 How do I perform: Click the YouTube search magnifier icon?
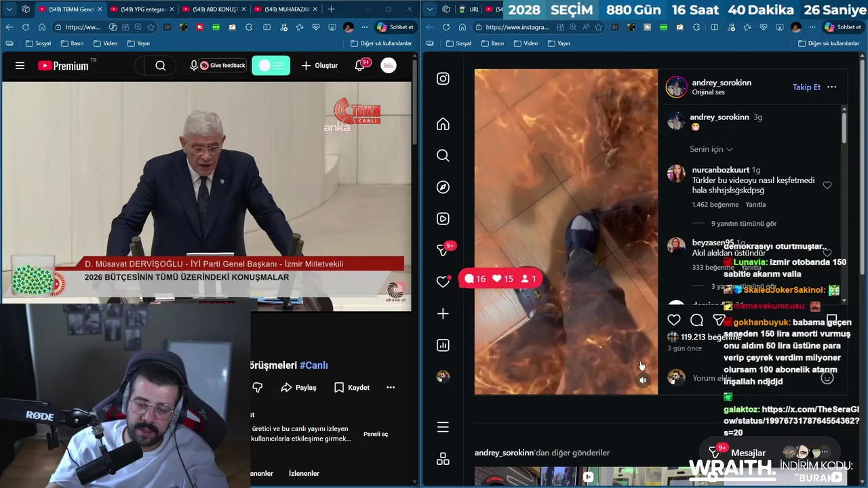[160, 66]
